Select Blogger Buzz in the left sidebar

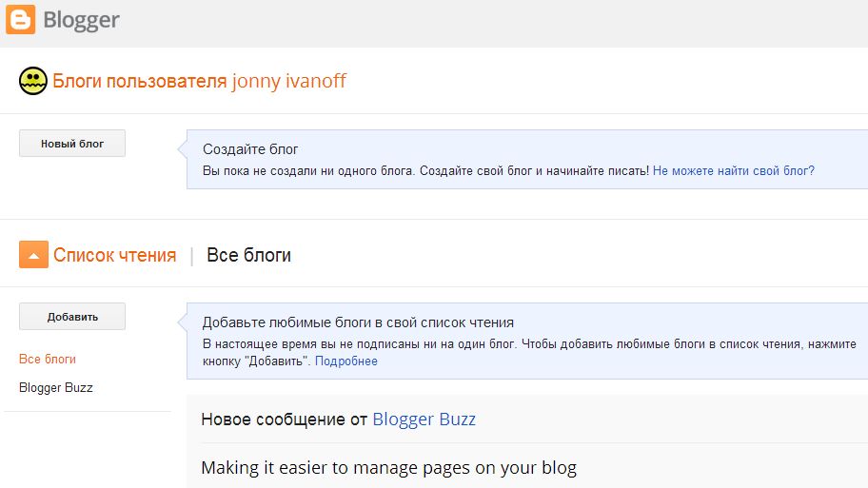(56, 388)
